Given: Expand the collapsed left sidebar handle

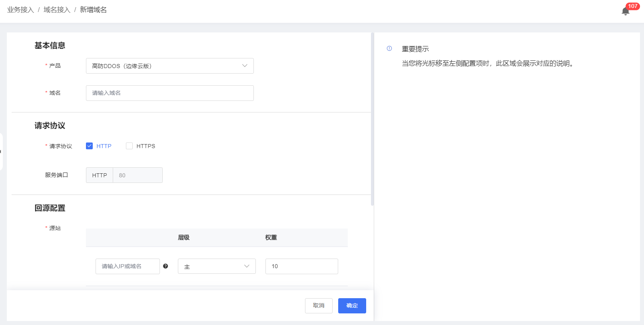Looking at the screenshot, I should coord(1,152).
